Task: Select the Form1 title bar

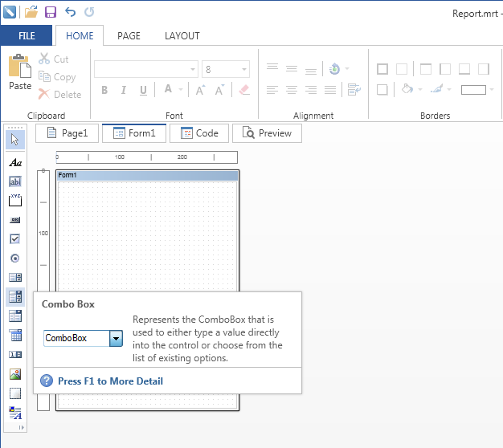Action: pos(147,175)
